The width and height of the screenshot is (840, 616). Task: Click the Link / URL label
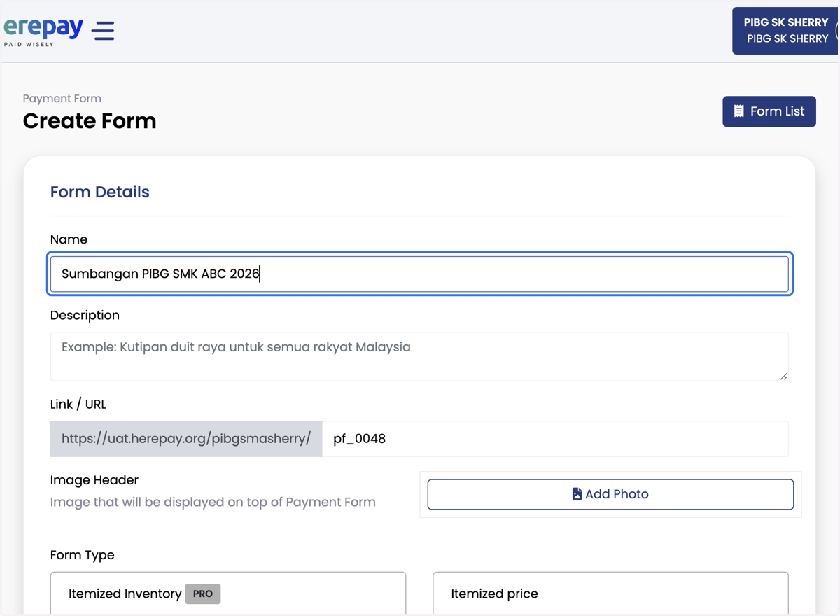[78, 405]
